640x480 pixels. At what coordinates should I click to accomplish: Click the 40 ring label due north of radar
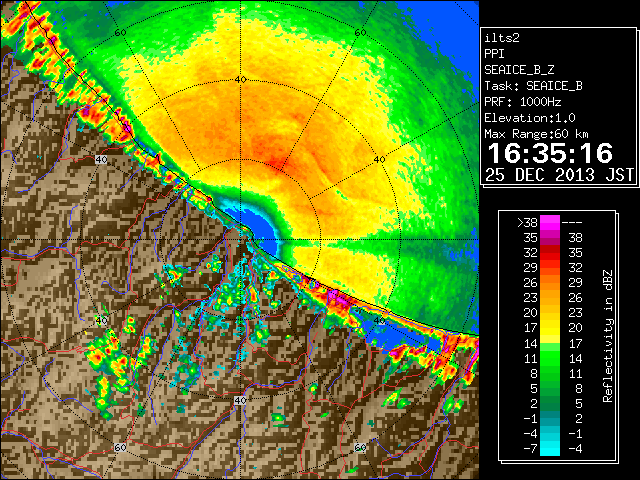240,79
